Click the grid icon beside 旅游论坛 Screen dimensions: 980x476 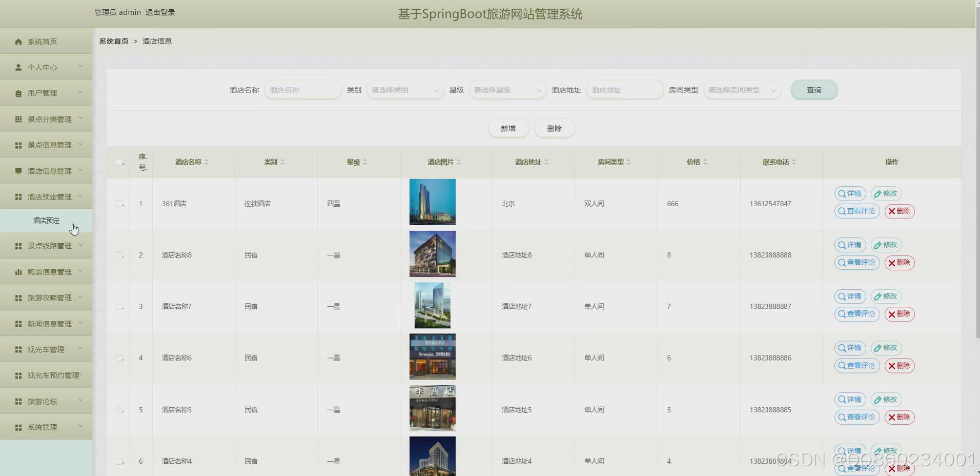(18, 401)
